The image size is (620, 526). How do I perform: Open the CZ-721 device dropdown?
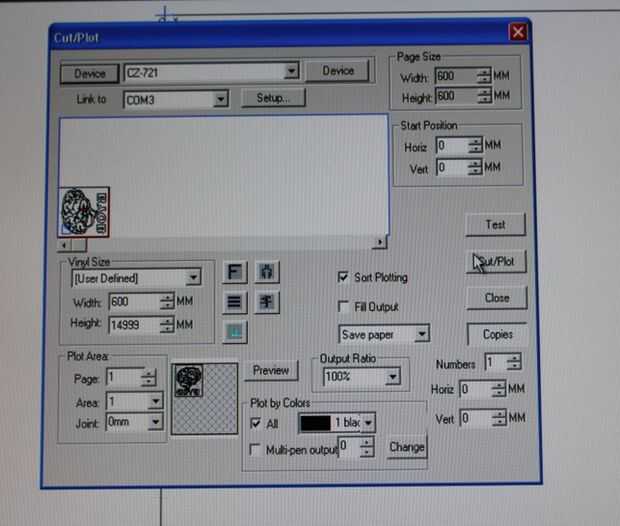pos(291,72)
